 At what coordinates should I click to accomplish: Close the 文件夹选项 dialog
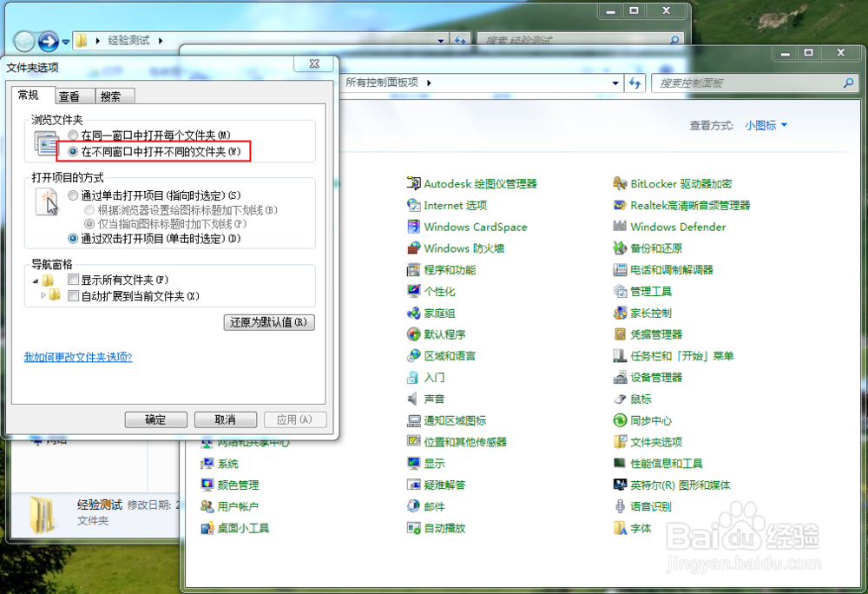[314, 63]
